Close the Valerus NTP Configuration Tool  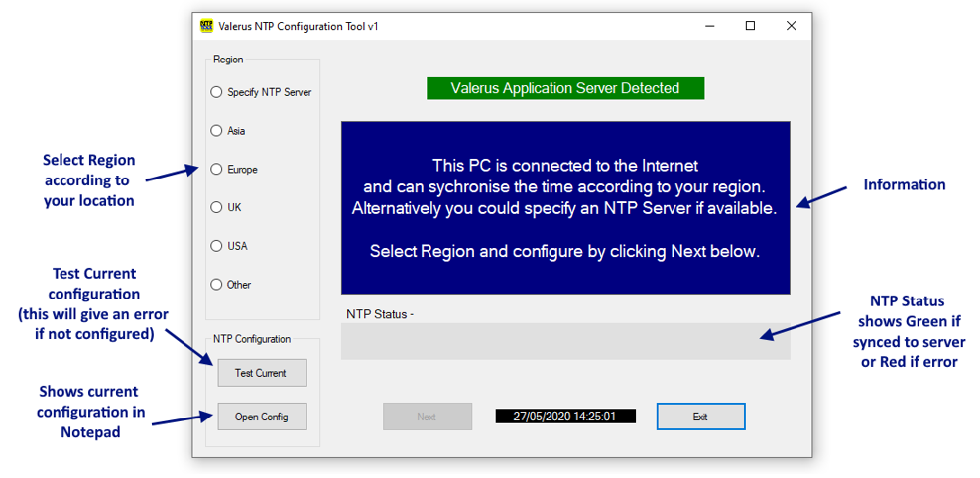click(x=791, y=26)
